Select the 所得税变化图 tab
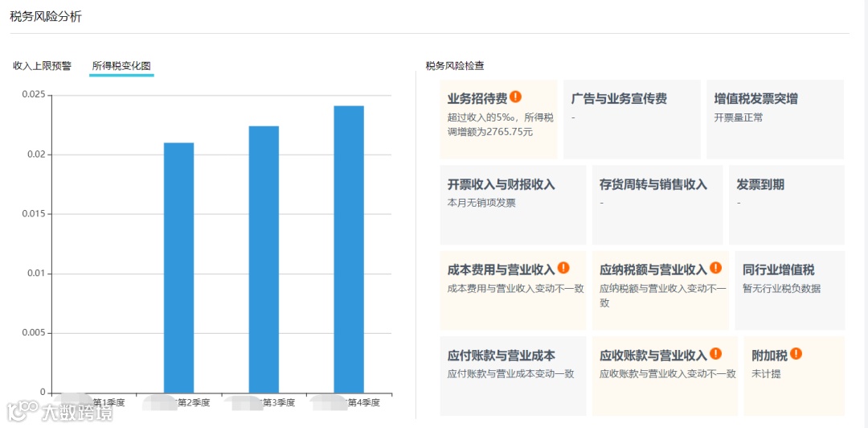 tap(121, 66)
